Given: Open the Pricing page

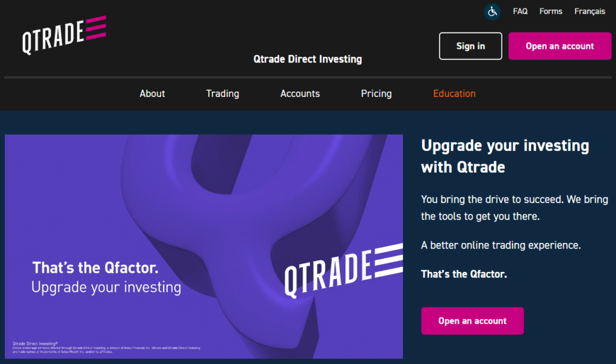Looking at the screenshot, I should (376, 94).
